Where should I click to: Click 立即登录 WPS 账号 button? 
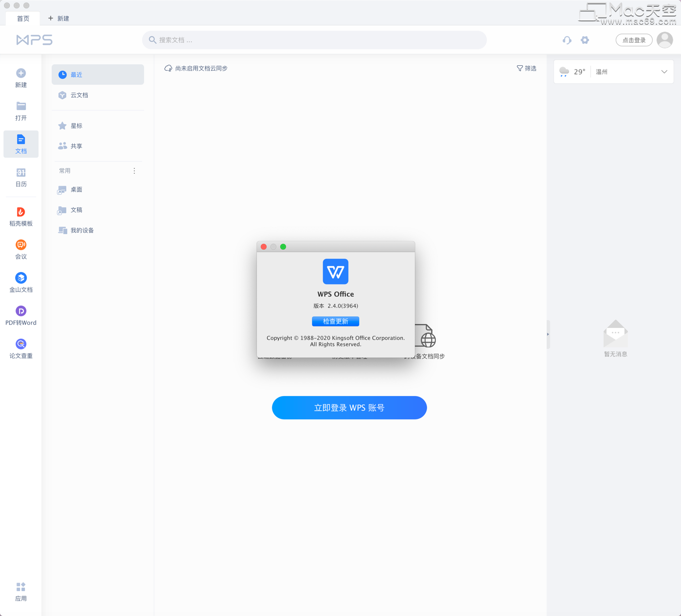(x=349, y=408)
